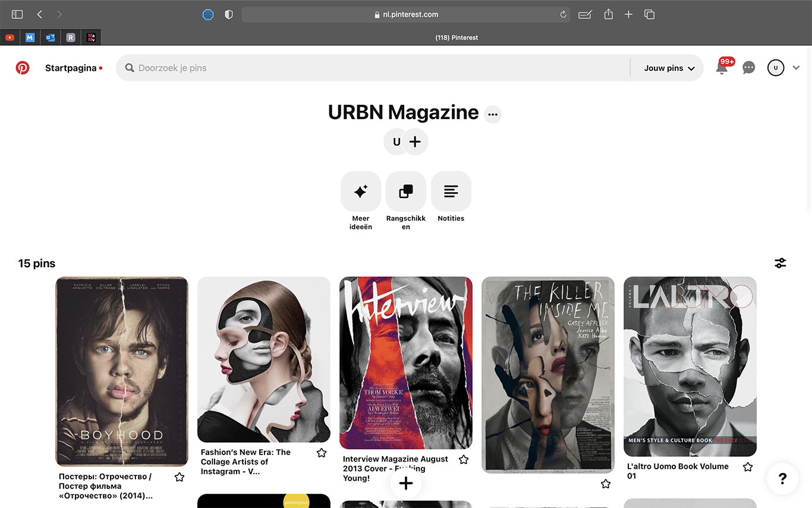This screenshot has height=508, width=812.
Task: Show Safari tab overview icon
Action: tap(649, 14)
